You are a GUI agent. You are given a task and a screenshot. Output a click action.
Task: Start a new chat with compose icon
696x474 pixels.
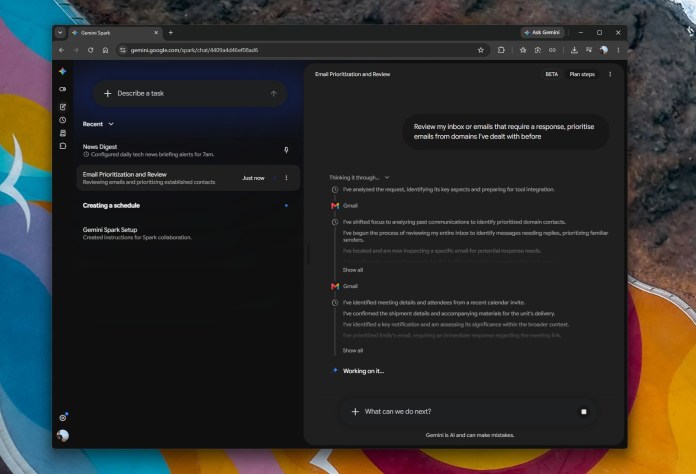(x=63, y=107)
